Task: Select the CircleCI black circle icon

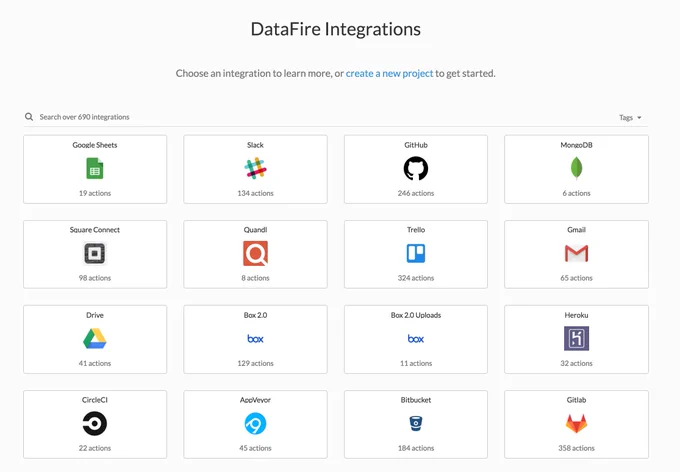Action: click(95, 423)
